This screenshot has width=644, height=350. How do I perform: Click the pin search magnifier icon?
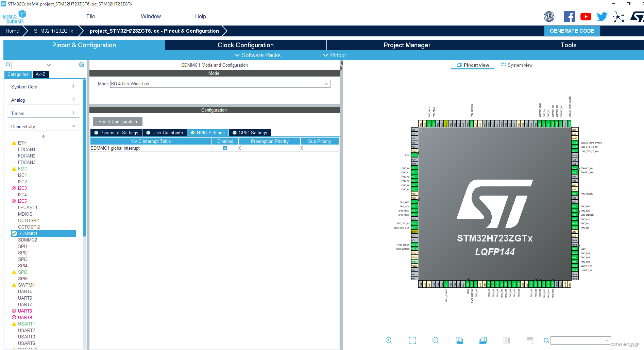(546, 340)
